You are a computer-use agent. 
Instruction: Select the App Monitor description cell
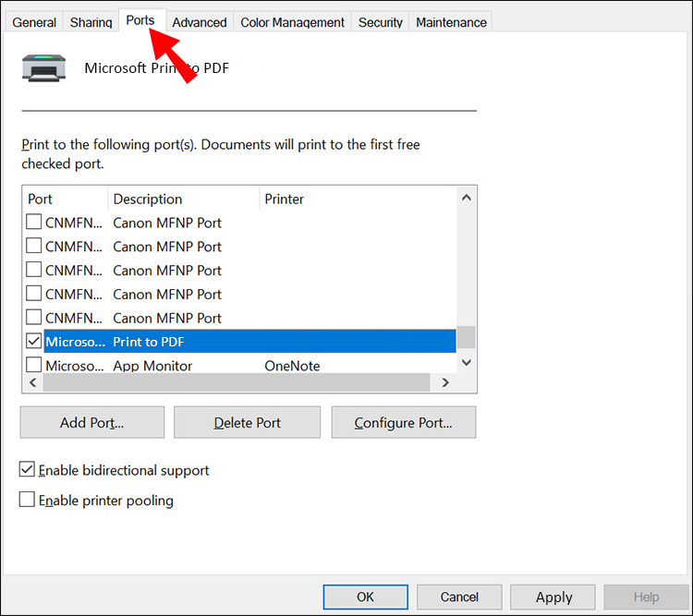coord(152,366)
